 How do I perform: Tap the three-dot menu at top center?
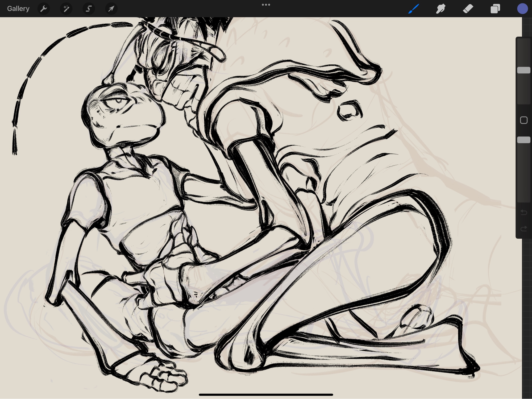(266, 5)
